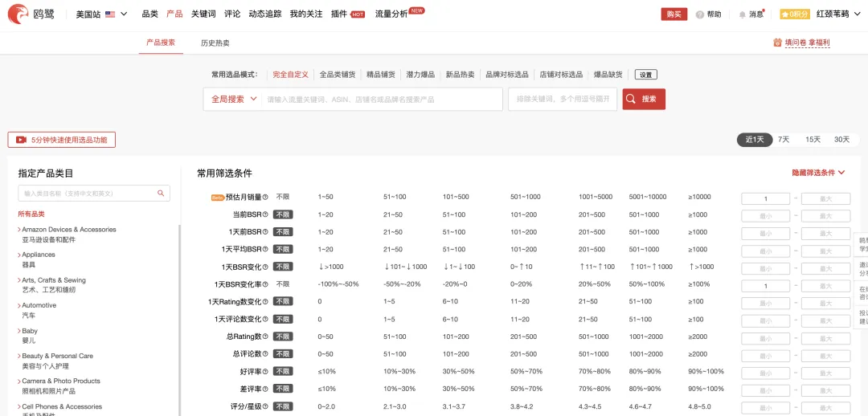Click the red 搜索 button

(644, 99)
